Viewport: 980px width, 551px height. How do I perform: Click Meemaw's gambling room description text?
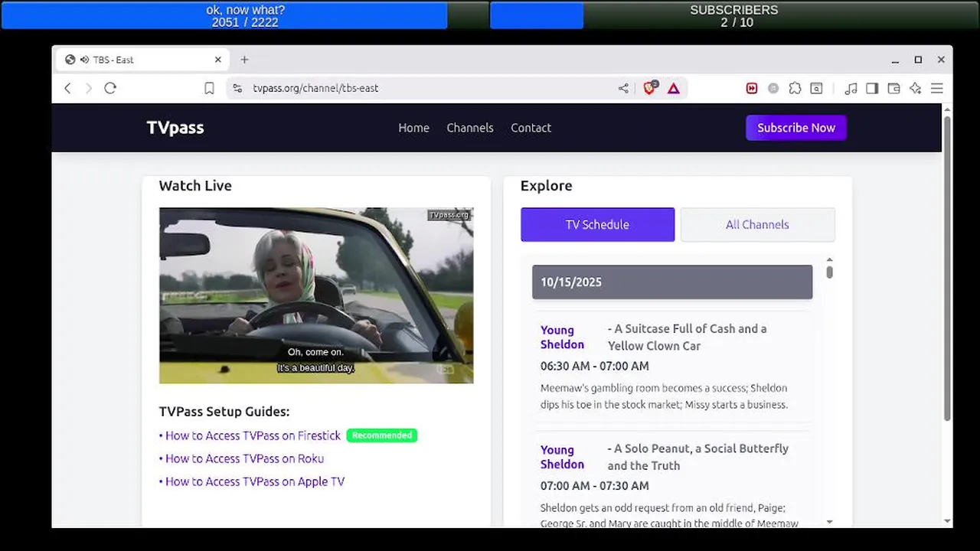664,396
